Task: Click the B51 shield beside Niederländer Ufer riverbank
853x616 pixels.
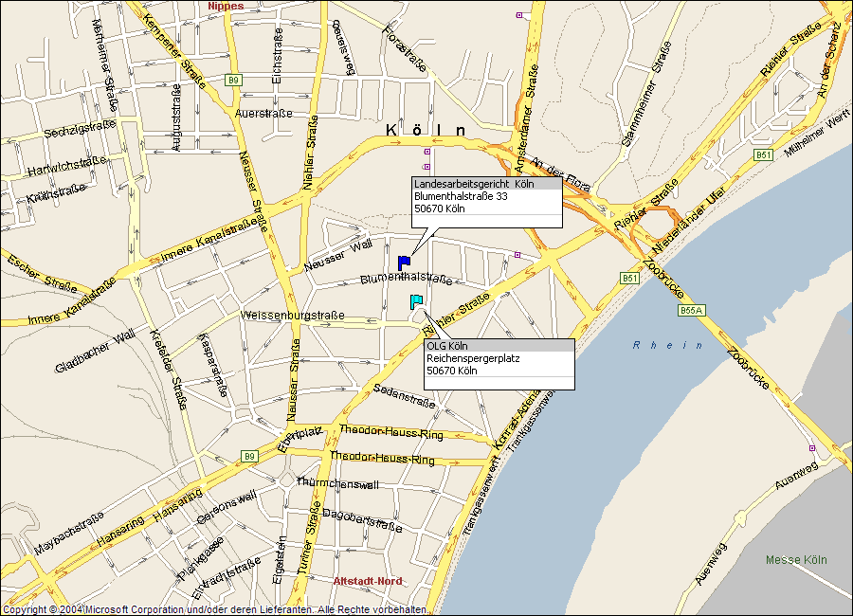Action: tap(629, 277)
